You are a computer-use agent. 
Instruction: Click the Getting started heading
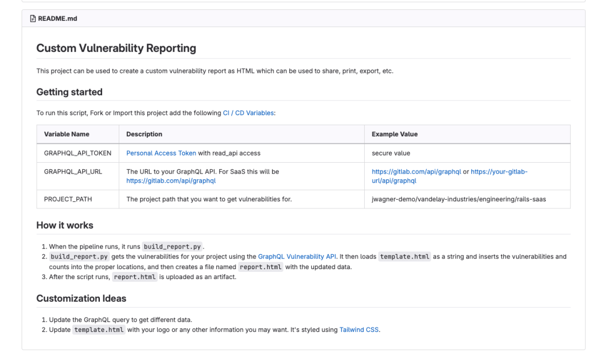coord(69,92)
